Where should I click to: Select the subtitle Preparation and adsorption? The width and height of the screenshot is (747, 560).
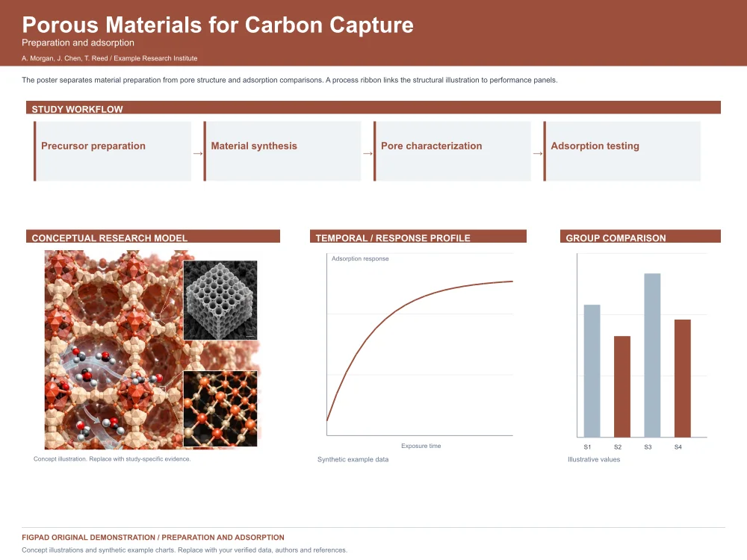78,43
